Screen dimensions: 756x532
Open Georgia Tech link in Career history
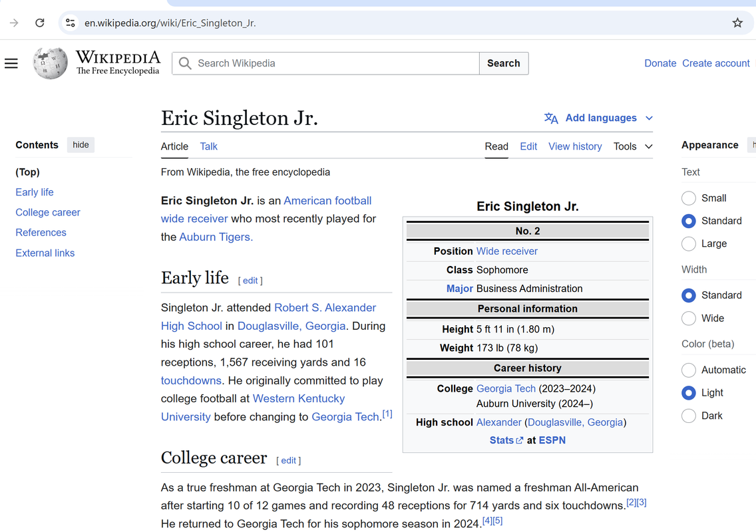point(506,388)
